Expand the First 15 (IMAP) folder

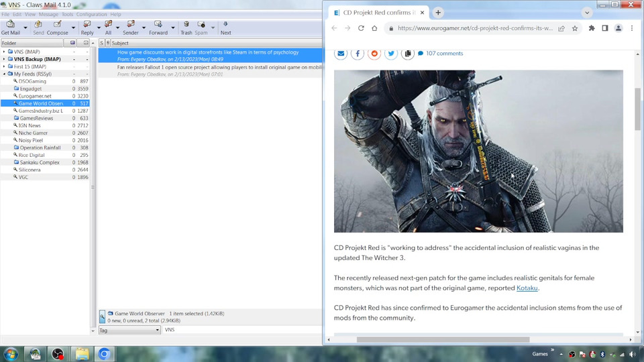coord(4,66)
